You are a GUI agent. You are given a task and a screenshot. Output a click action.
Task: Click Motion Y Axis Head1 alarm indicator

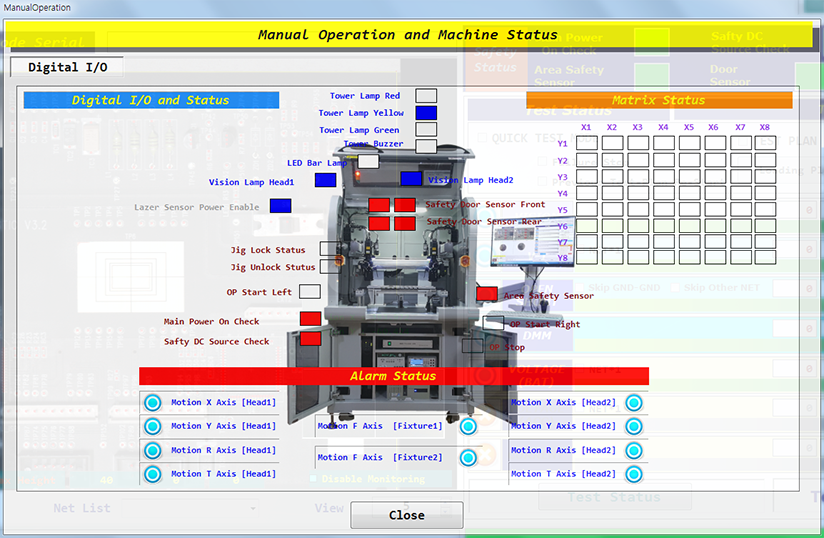click(x=152, y=427)
